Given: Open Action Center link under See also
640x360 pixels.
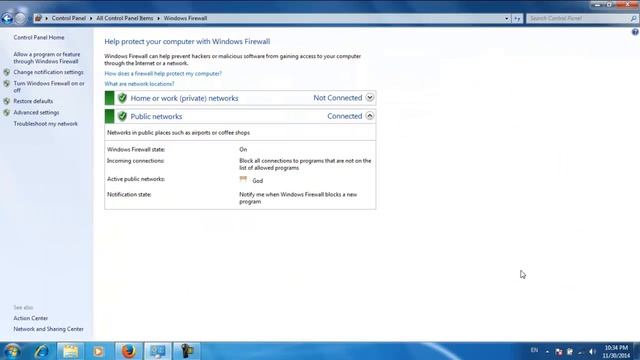Looking at the screenshot, I should tap(31, 318).
